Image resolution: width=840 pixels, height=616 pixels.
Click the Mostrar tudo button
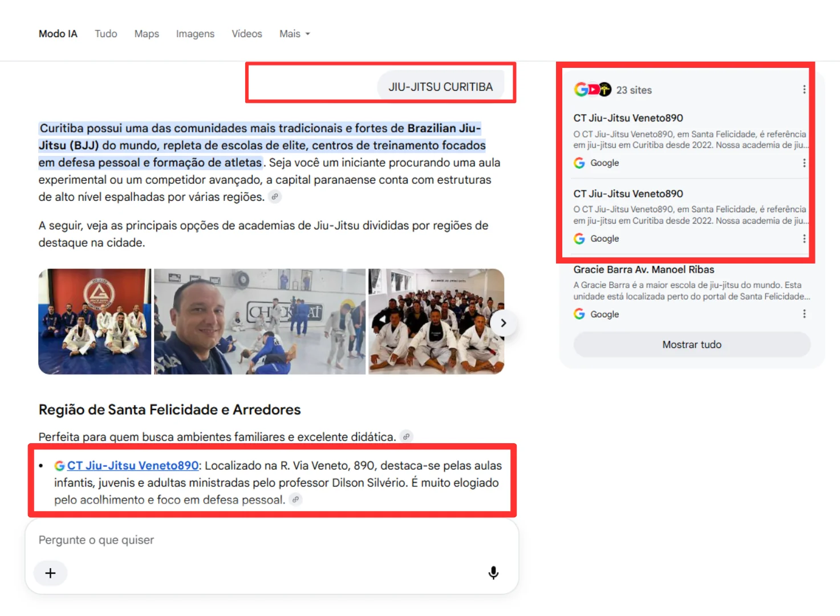pos(692,345)
